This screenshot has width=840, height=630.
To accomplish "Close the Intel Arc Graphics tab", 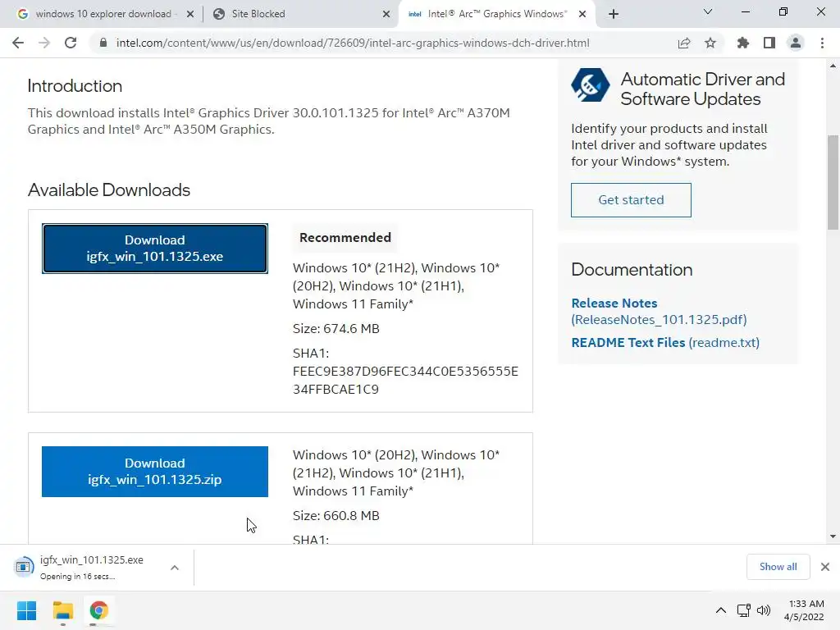I will coord(582,15).
